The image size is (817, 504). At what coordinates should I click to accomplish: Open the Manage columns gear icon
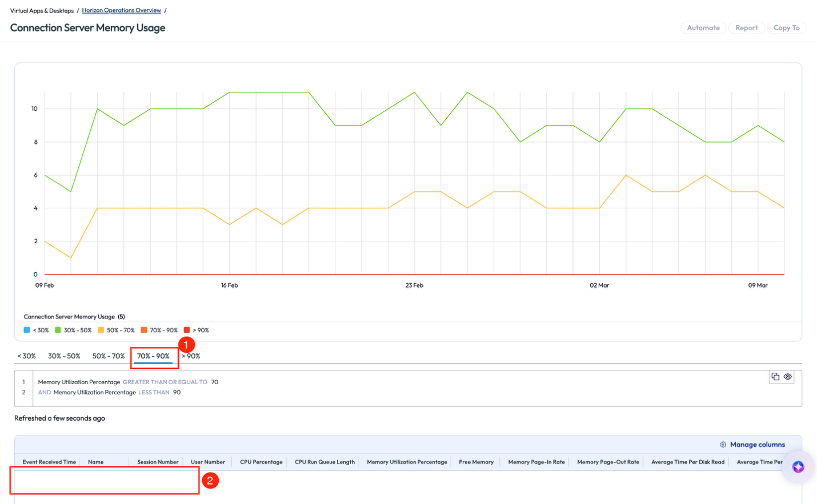coord(723,444)
